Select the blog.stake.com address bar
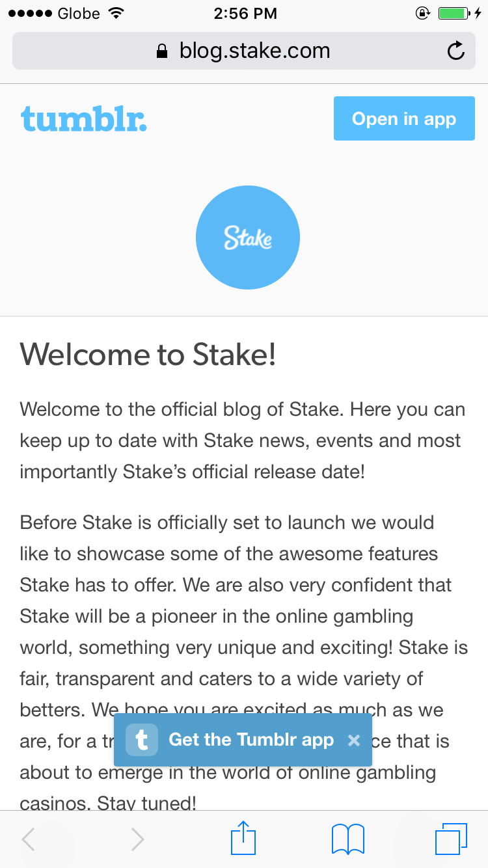Screen dimensions: 488x868 244,51
